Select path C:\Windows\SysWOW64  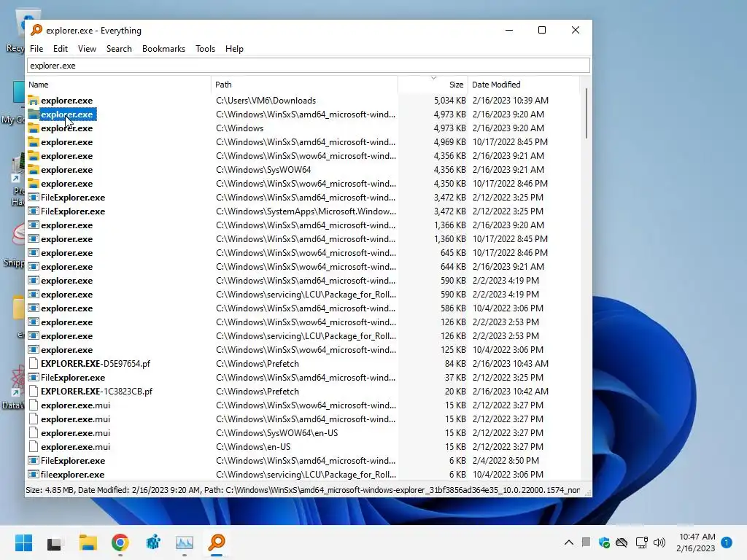click(263, 169)
